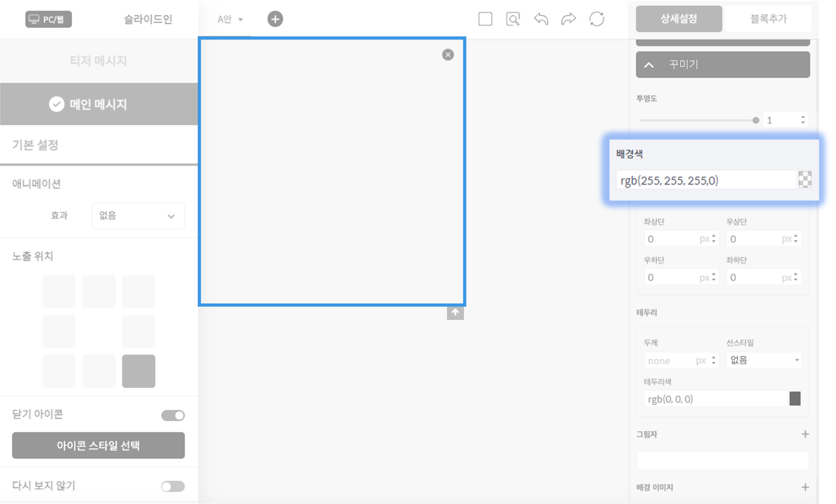Enable the 다시 보지 않기 toggle

coord(173,486)
